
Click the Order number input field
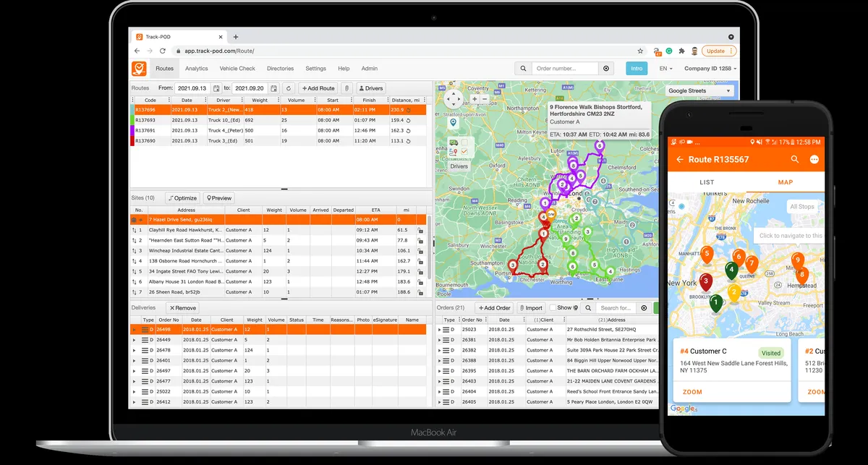[566, 69]
